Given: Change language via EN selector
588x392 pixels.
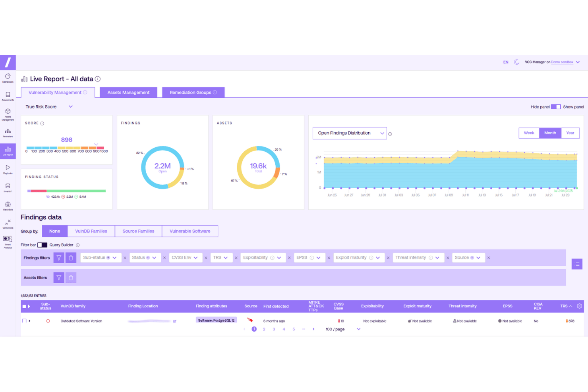Looking at the screenshot, I should (x=506, y=62).
